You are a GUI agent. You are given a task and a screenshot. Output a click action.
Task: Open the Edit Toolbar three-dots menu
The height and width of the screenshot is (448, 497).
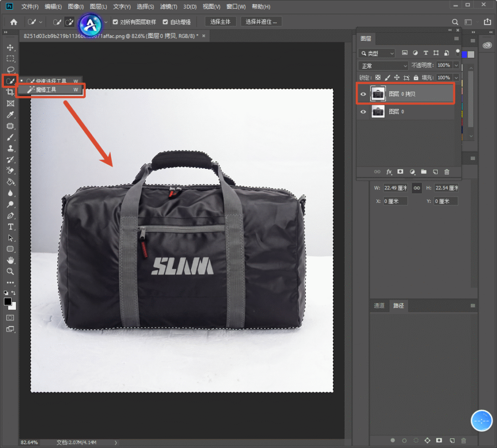point(10,282)
